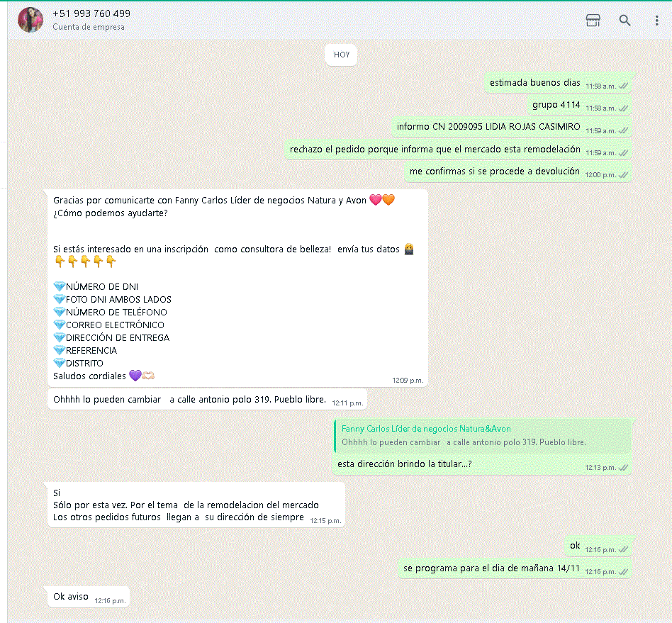Open the three-dot chat menu
Screen dimensions: 672x623
click(656, 20)
